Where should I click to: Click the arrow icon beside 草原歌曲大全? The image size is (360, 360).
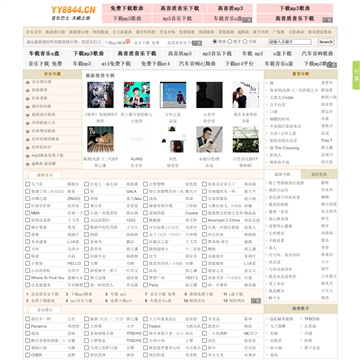pos(28,123)
